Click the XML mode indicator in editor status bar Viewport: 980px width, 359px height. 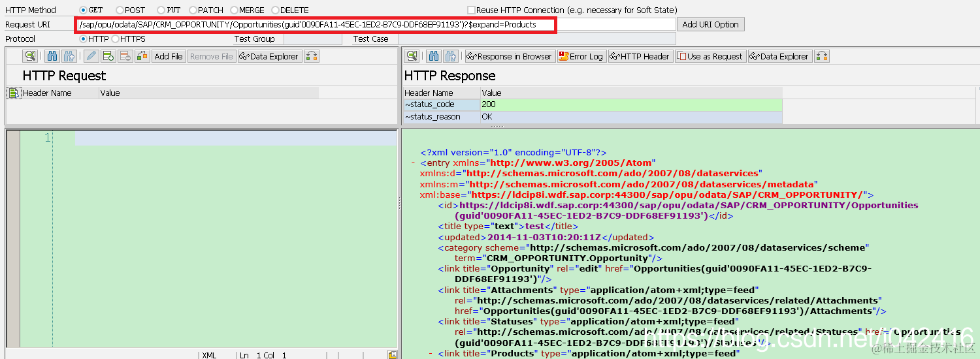pos(209,355)
